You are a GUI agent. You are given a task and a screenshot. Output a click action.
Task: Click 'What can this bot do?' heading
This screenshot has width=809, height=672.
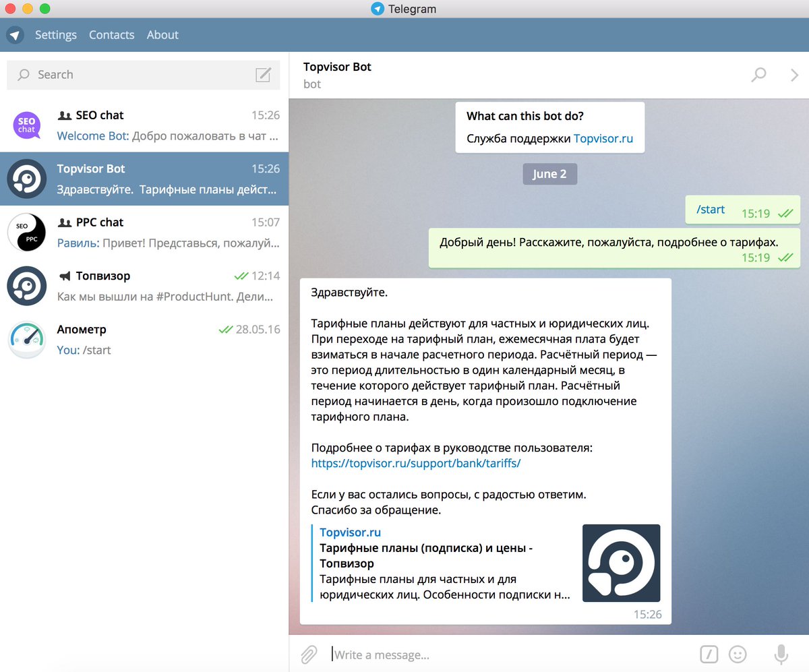click(525, 116)
